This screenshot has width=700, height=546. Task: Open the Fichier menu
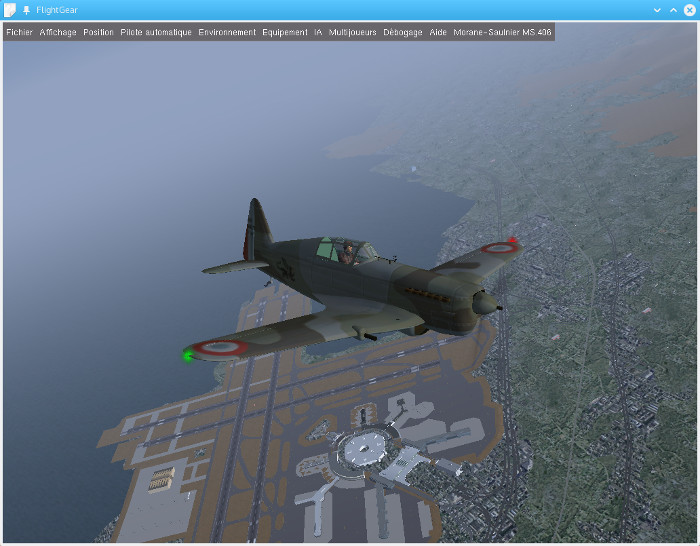tap(19, 32)
